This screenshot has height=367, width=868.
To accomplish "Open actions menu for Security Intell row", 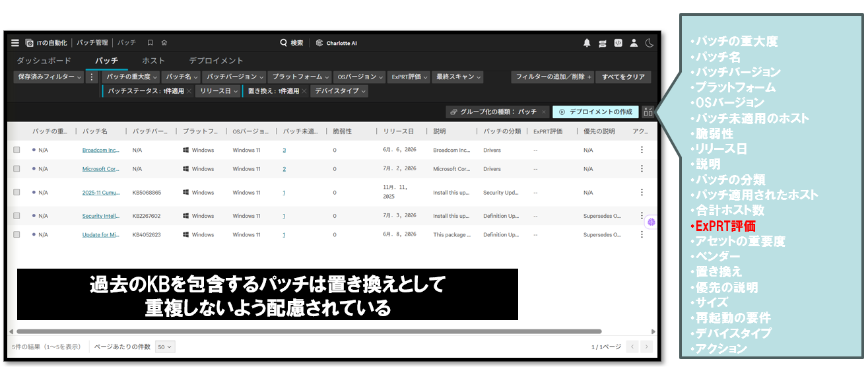I will (642, 215).
